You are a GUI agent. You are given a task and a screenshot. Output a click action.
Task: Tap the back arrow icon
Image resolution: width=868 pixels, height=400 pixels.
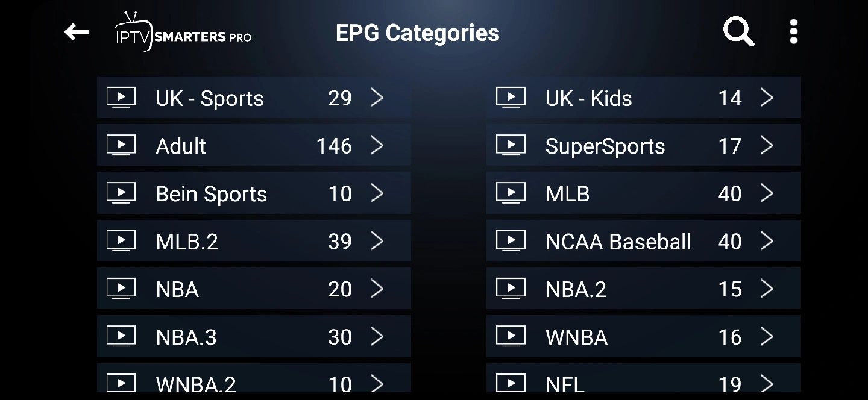point(77,32)
